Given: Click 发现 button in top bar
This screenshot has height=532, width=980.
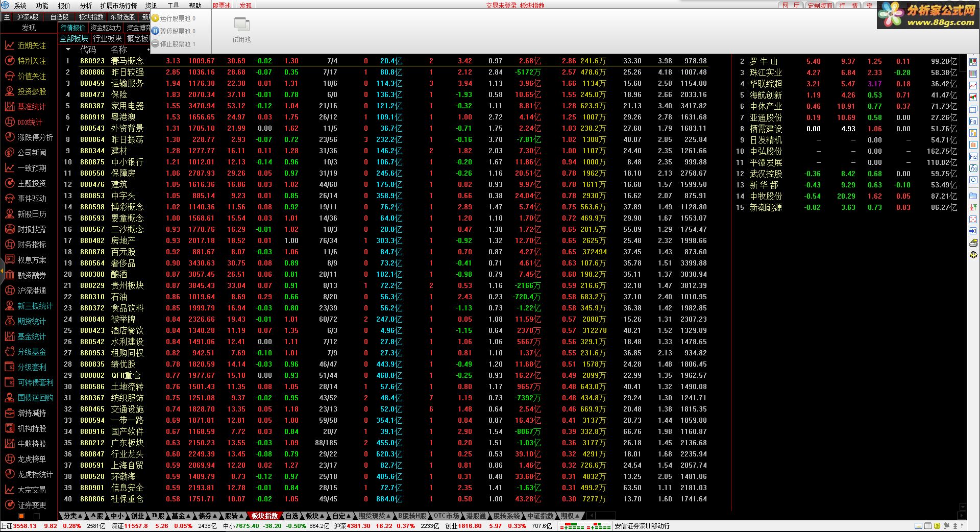Looking at the screenshot, I should point(246,6).
